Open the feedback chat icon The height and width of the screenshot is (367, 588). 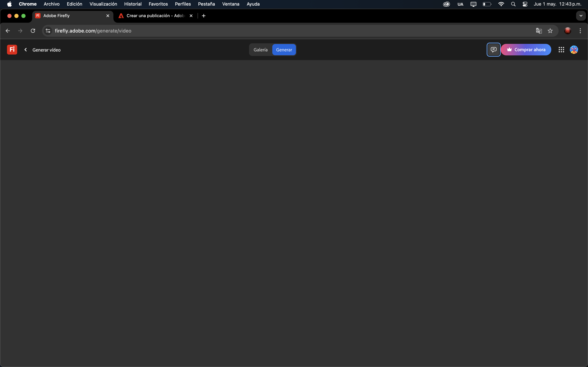(x=493, y=49)
